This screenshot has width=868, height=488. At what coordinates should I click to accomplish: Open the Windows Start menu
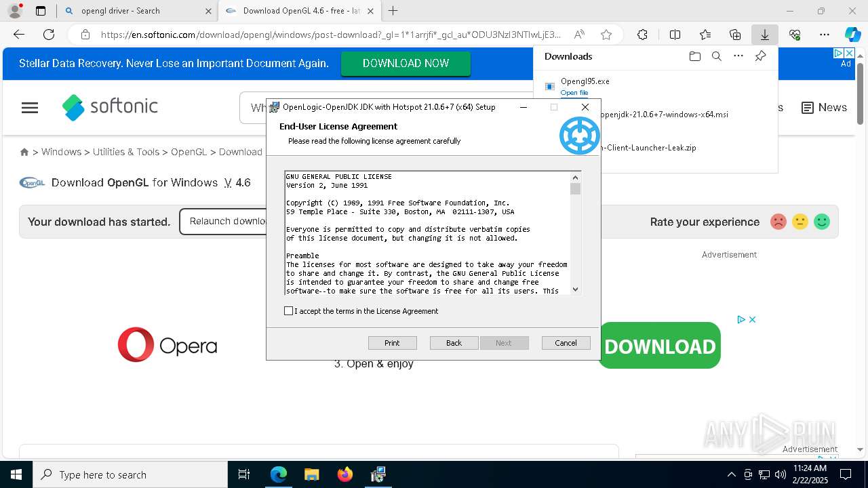[x=16, y=474]
